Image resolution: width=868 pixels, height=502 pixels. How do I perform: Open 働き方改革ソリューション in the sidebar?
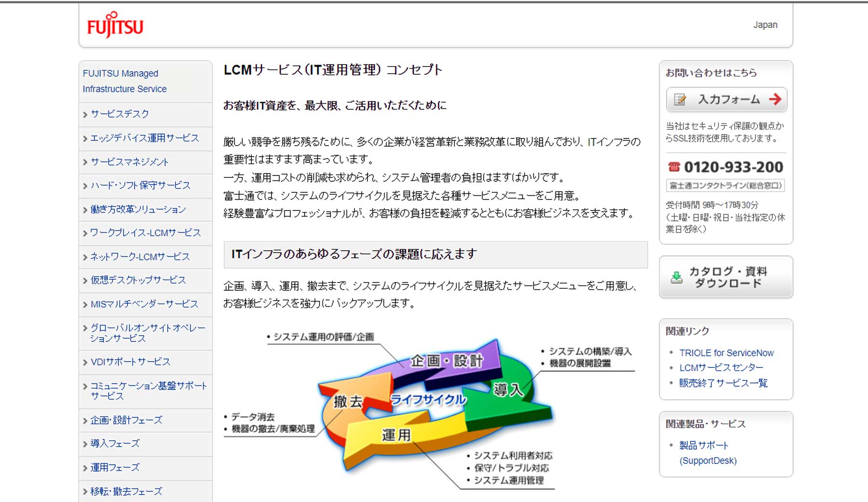pyautogui.click(x=138, y=209)
